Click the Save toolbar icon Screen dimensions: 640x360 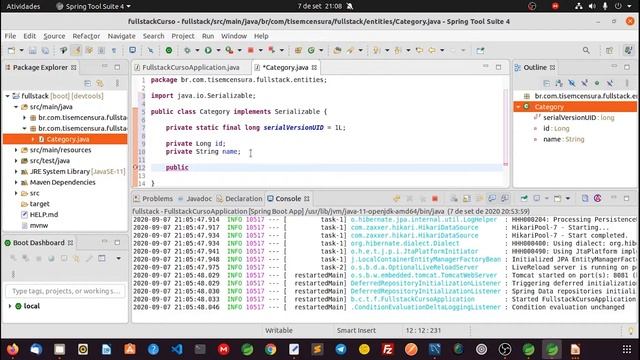[32, 50]
